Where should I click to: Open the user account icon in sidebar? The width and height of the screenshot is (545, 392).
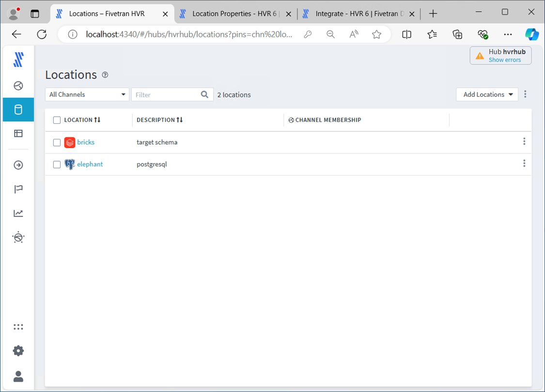18,377
